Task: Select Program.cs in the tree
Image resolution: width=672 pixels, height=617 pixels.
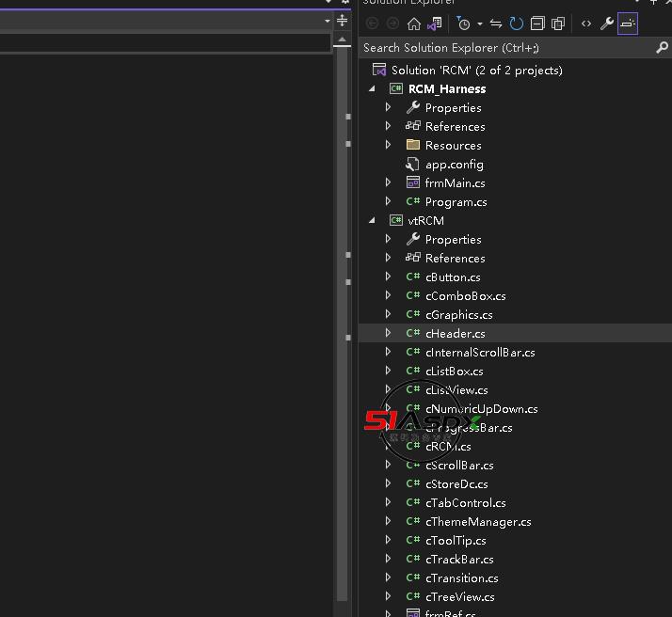Action: [x=456, y=201]
